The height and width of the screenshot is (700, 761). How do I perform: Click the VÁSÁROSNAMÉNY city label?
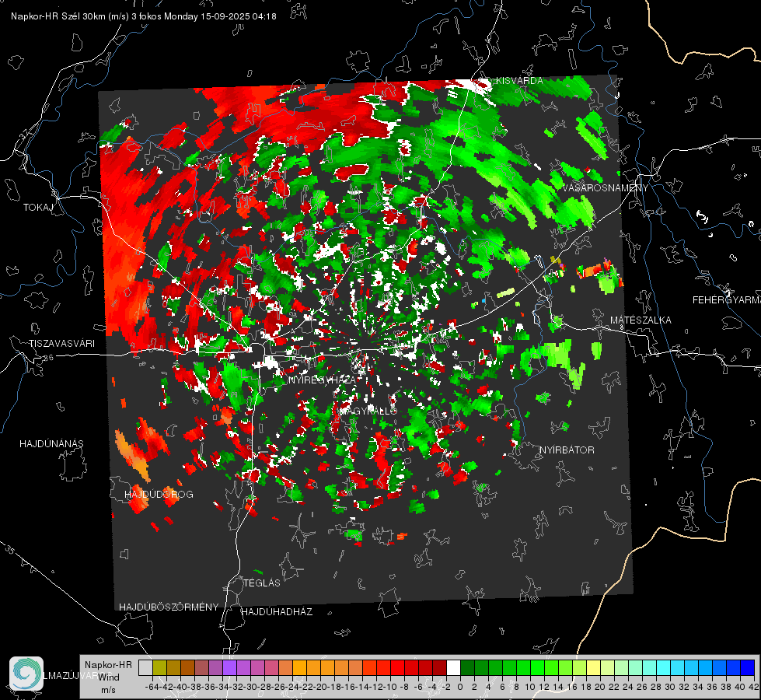click(606, 188)
